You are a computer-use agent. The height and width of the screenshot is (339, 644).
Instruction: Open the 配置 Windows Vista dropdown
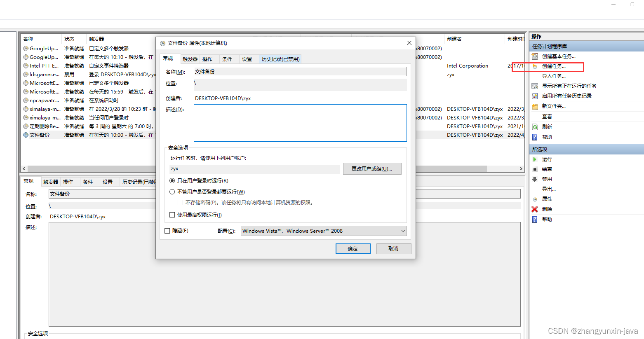coord(324,231)
